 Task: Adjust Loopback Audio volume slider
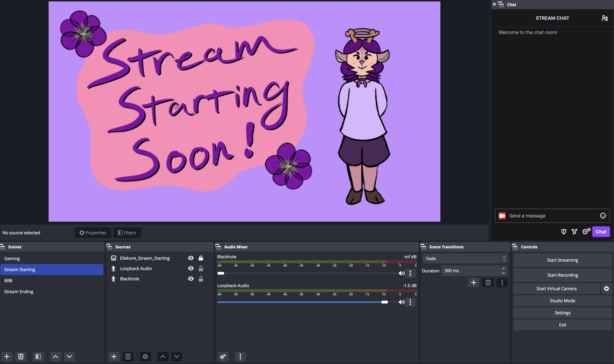tap(385, 302)
